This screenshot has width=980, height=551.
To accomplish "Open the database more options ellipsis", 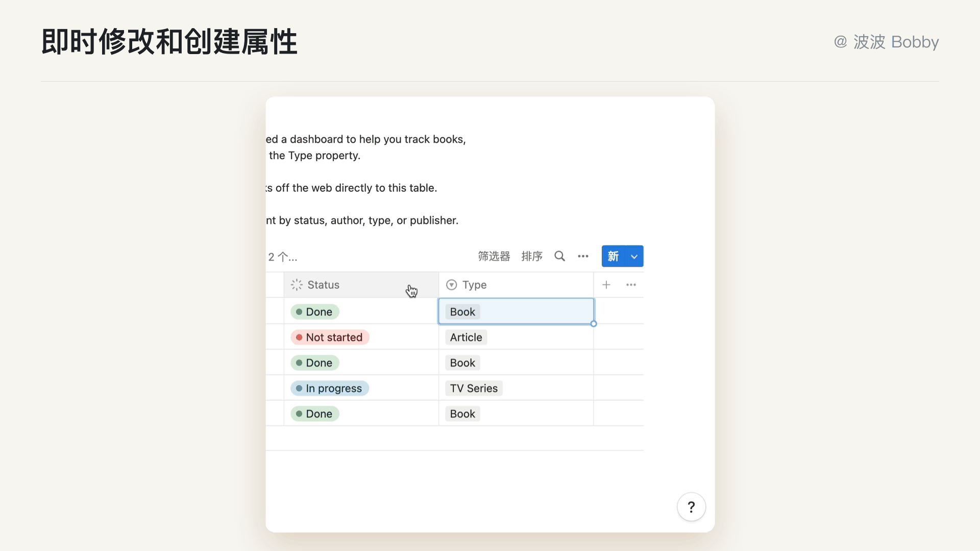I will [x=583, y=256].
